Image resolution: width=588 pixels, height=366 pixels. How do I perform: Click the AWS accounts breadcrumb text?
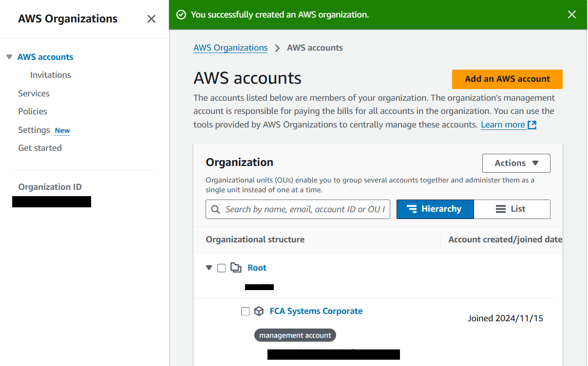(315, 48)
